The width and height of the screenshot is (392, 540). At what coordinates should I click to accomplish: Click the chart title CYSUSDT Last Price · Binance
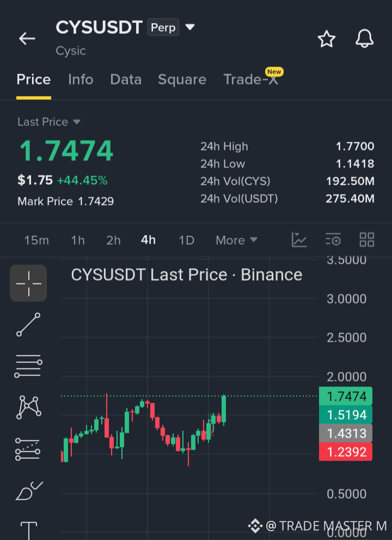[x=187, y=275]
